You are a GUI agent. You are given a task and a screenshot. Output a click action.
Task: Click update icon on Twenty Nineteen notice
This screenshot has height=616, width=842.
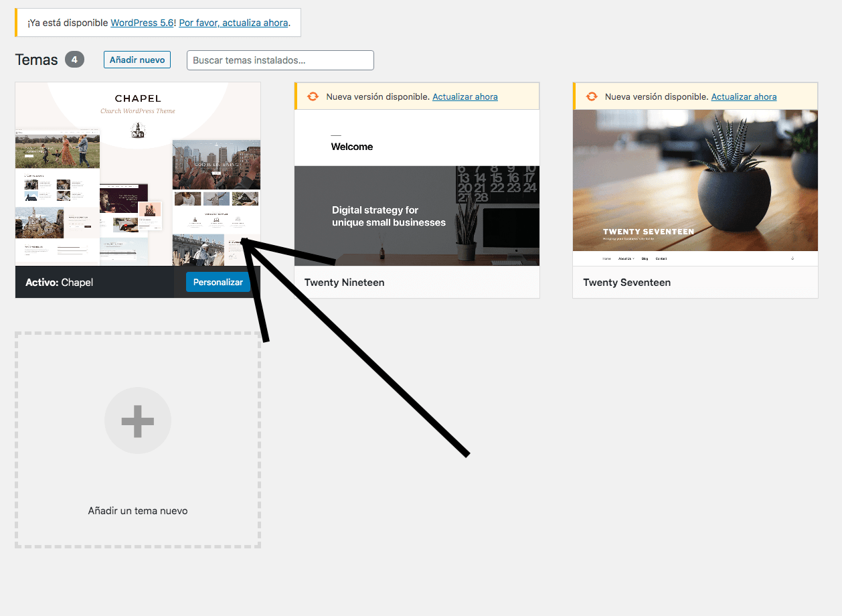click(x=313, y=96)
